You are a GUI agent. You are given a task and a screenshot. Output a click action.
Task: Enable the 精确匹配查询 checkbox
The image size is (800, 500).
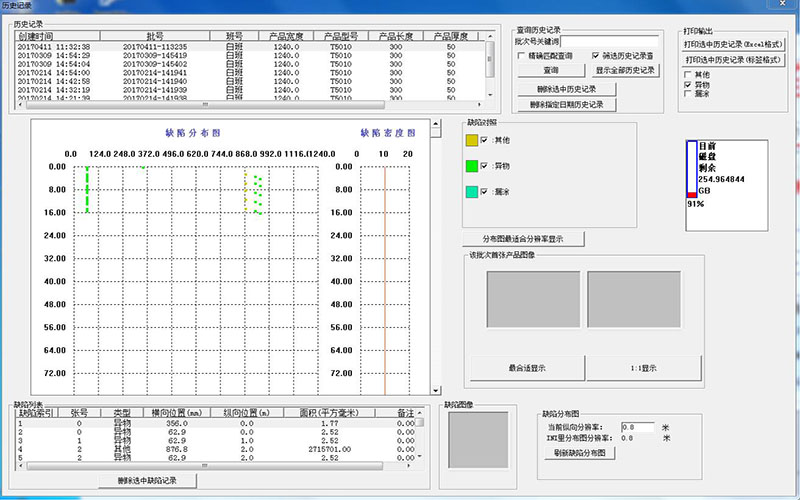coord(522,56)
